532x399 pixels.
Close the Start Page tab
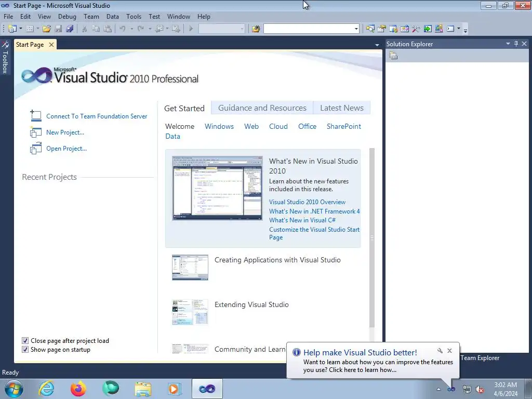51,45
